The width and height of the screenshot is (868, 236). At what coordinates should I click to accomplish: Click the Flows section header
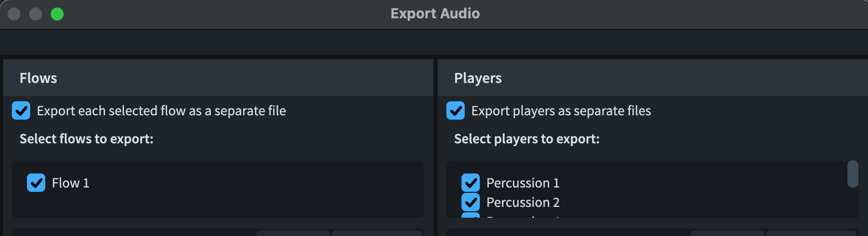click(x=38, y=78)
